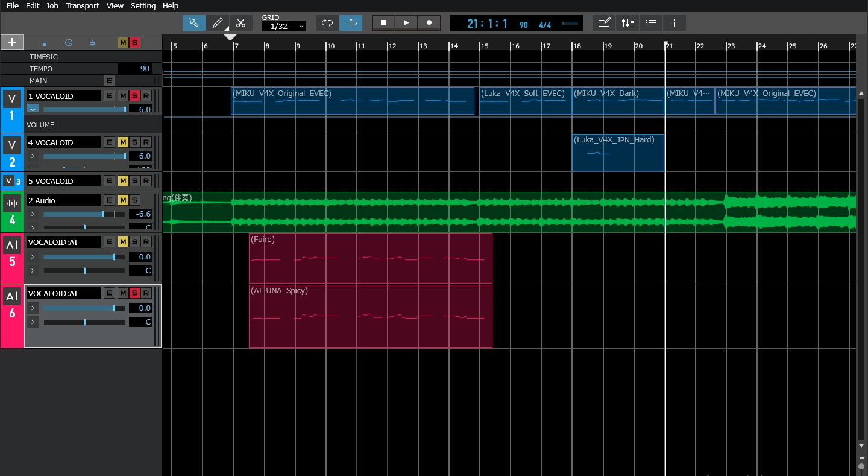
Task: Arm record (R) on track 5 VOCALOID:AI
Action: pyautogui.click(x=145, y=242)
